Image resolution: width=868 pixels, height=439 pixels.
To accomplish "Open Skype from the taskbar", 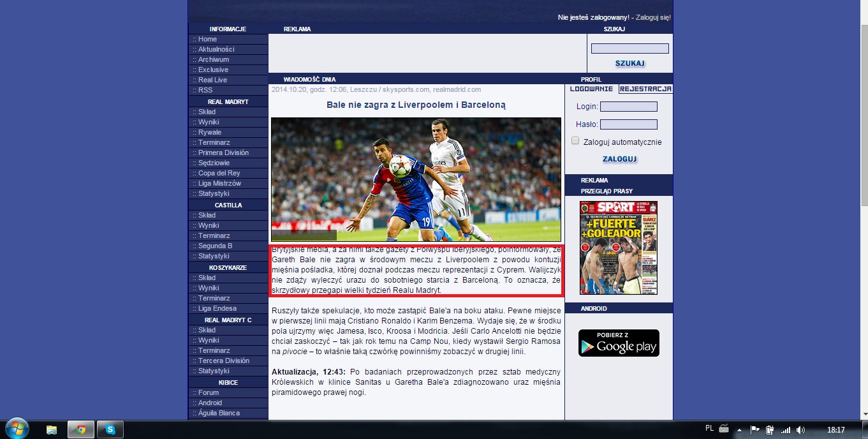I will point(110,429).
